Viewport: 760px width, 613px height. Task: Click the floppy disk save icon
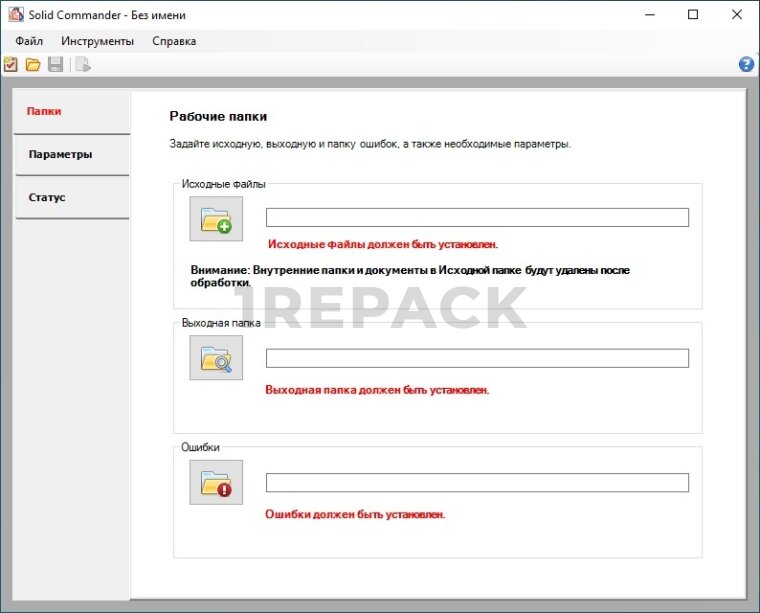coord(56,65)
